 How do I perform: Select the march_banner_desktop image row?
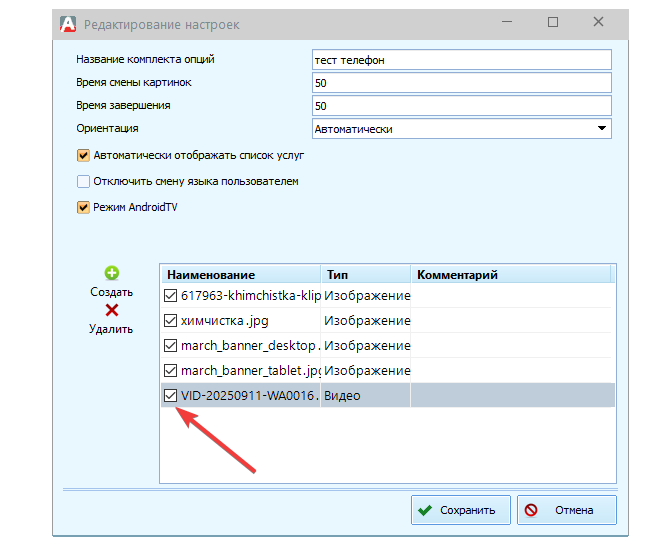(250, 346)
